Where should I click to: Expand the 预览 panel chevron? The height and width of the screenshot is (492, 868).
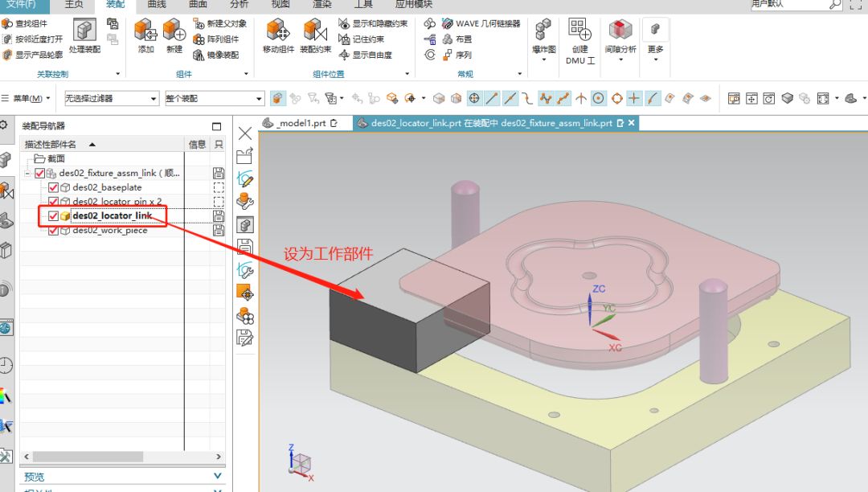coord(218,476)
